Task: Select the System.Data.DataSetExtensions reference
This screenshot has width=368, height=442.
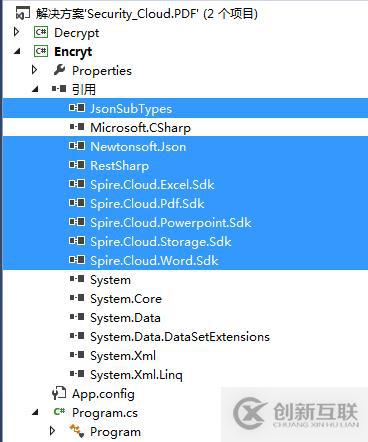Action: point(180,337)
